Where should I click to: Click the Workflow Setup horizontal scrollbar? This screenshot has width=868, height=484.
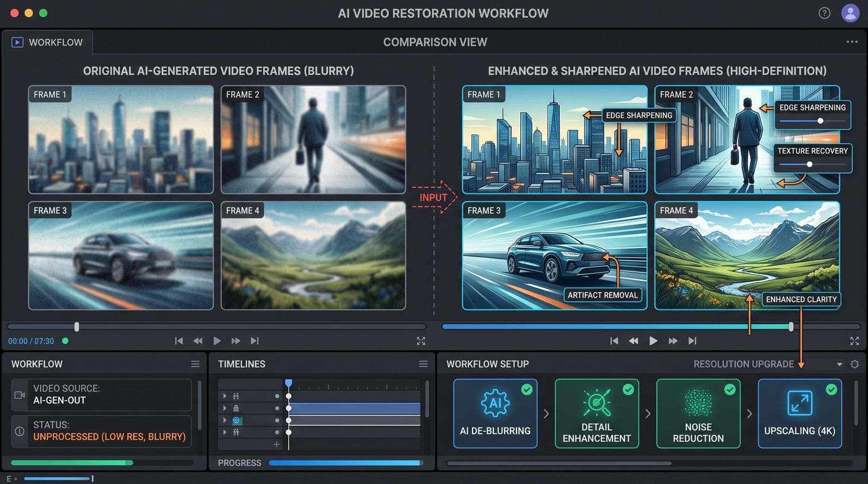[x=559, y=463]
